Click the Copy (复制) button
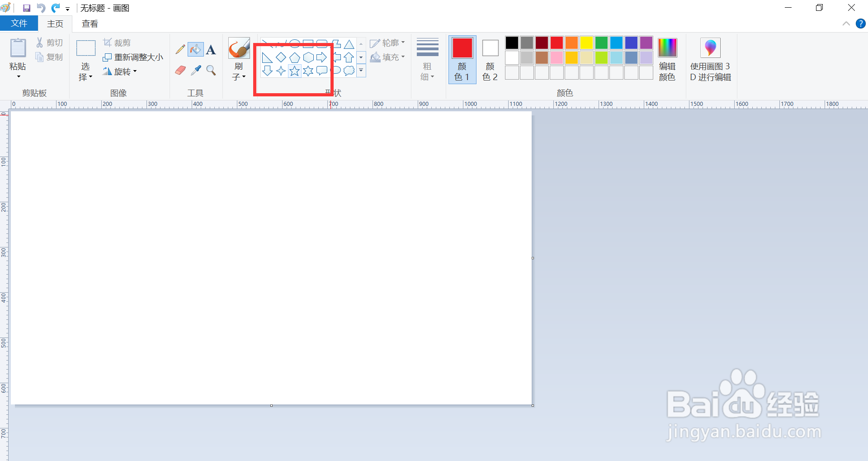This screenshot has height=461, width=868. coord(49,57)
